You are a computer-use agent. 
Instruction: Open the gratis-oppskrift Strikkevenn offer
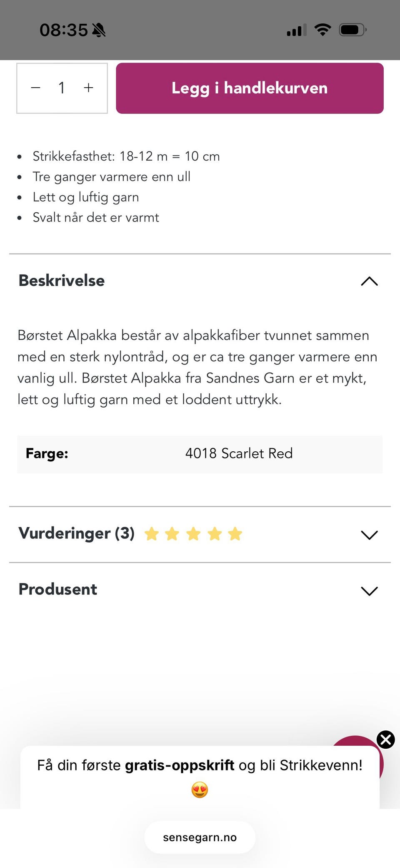pos(200,765)
